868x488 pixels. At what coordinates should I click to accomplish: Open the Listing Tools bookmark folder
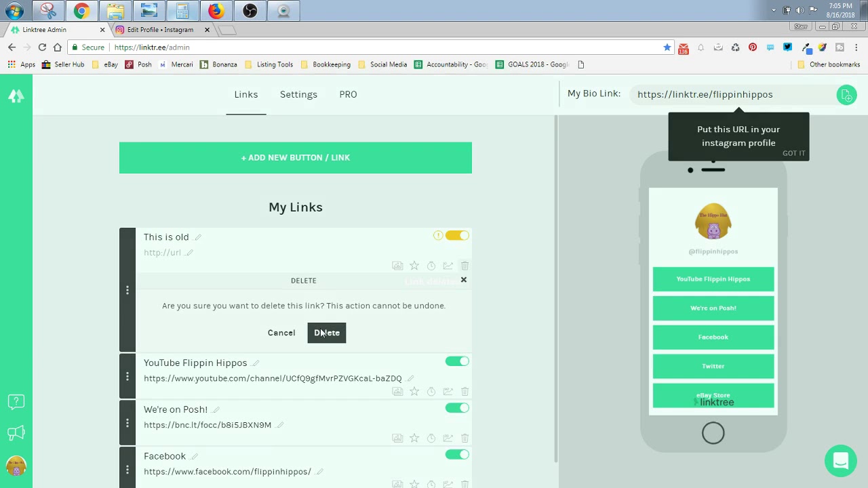point(269,64)
